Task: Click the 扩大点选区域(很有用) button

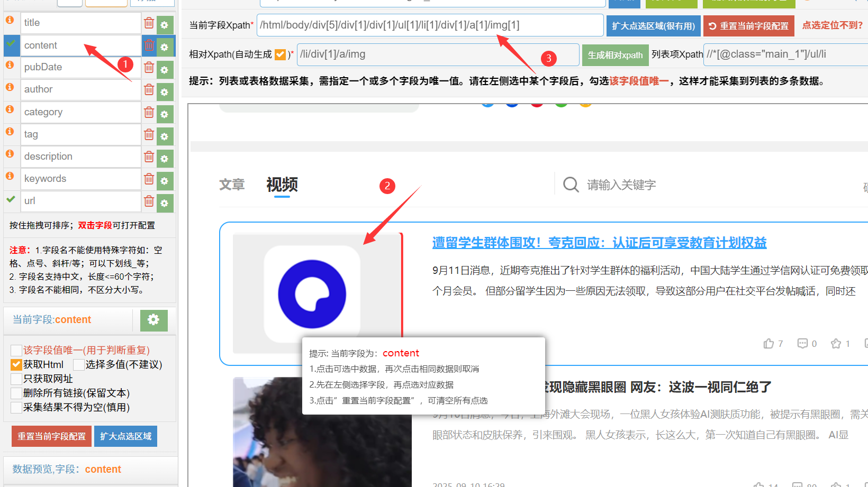Action: [x=653, y=26]
